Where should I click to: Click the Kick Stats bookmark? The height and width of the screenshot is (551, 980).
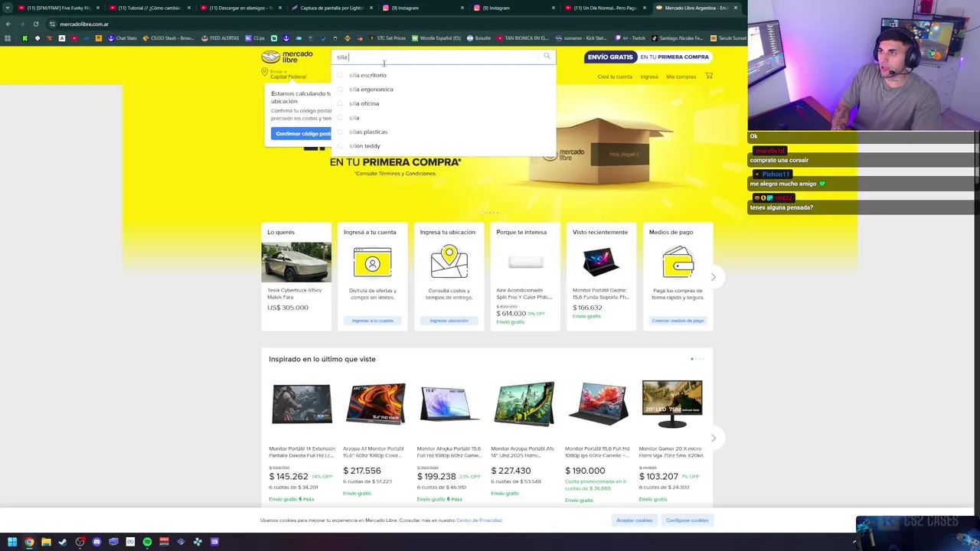pos(581,38)
